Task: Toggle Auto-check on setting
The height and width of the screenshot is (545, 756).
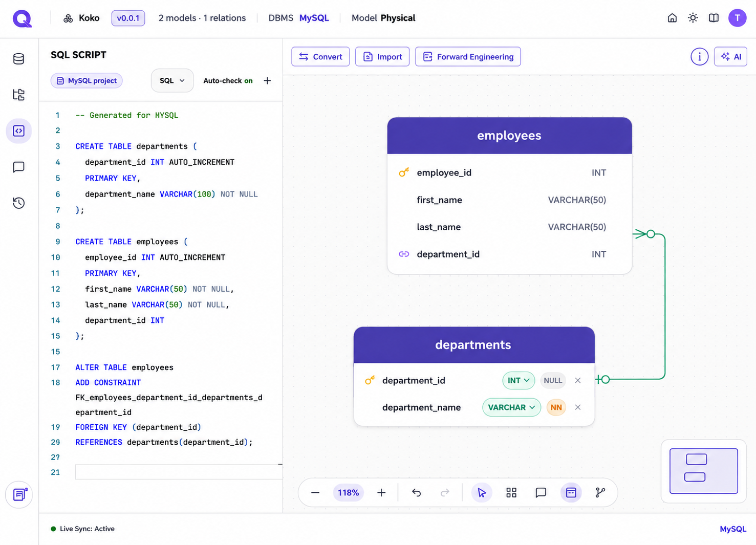Action: (228, 81)
